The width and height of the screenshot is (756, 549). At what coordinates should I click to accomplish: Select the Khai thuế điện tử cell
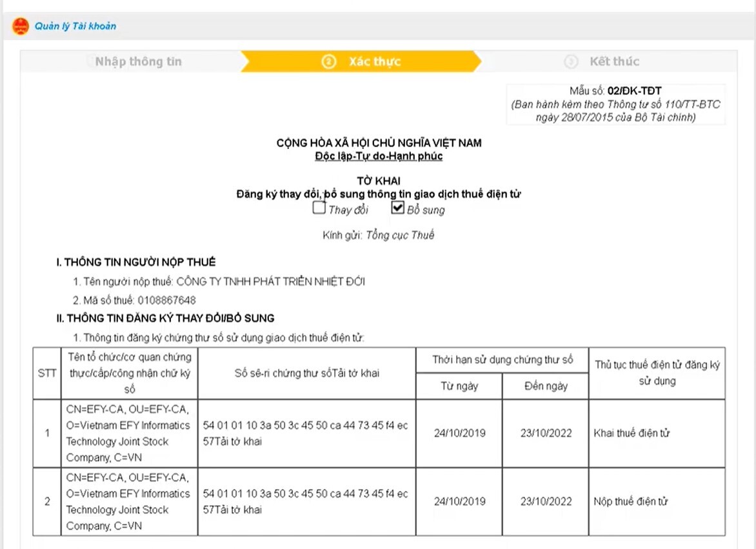pos(657,434)
